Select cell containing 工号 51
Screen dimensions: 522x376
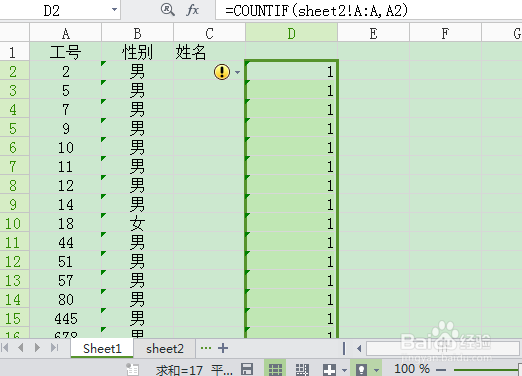66,261
